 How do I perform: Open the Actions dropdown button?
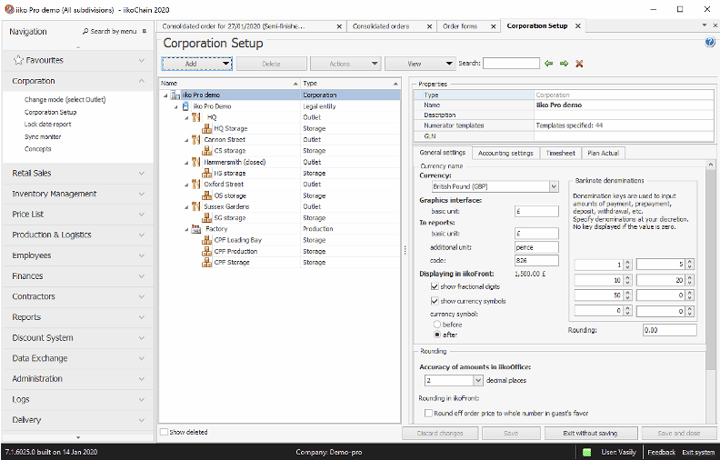point(345,64)
